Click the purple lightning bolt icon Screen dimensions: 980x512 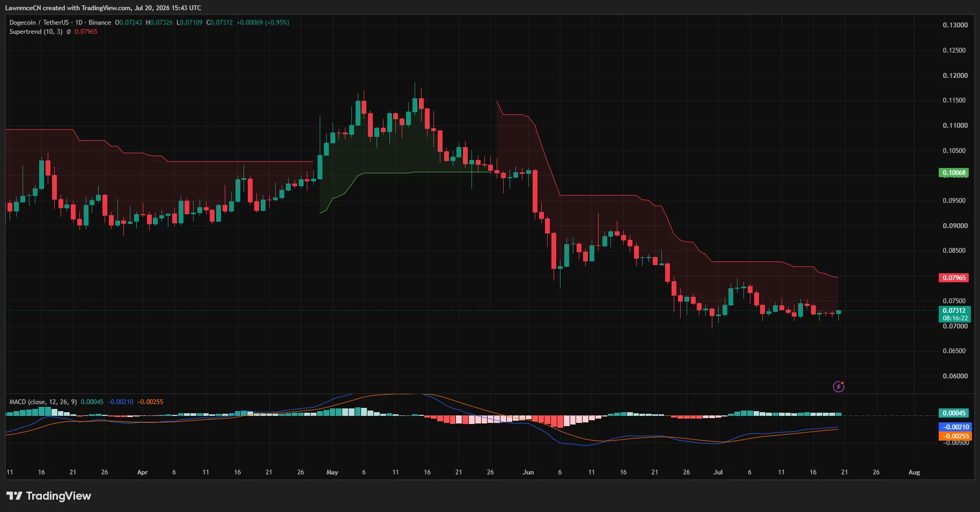(x=838, y=386)
